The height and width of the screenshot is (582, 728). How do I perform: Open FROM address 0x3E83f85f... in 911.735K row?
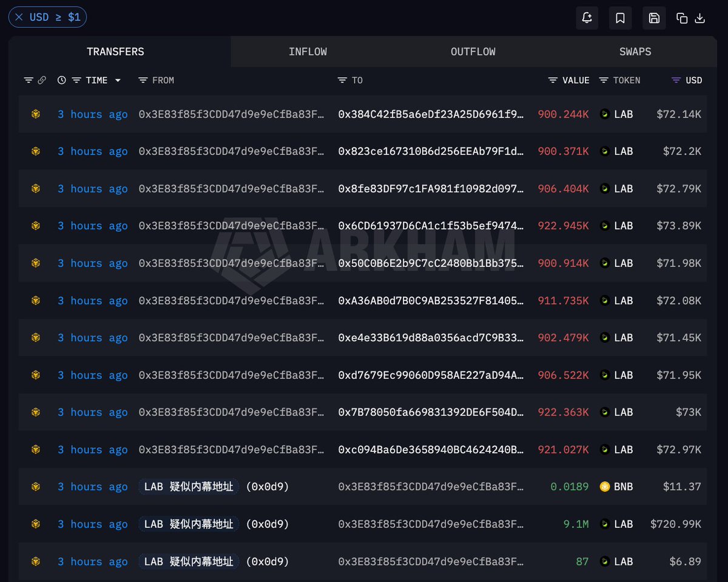click(231, 300)
